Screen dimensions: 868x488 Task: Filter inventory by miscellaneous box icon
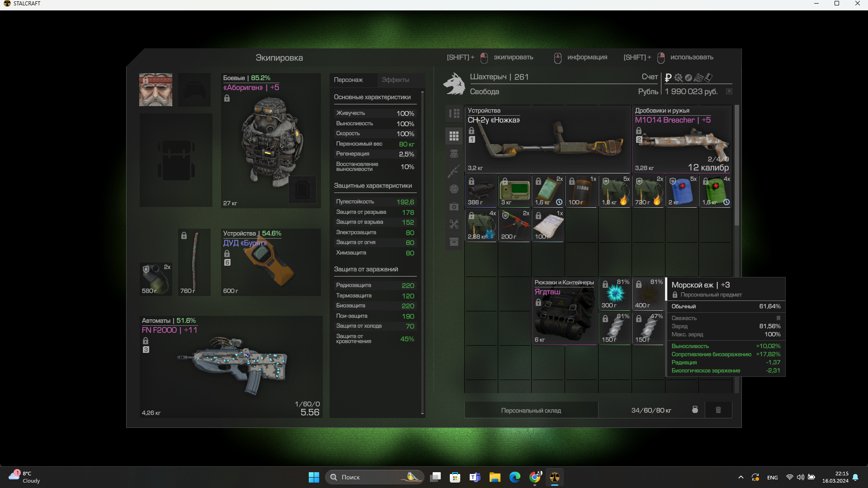(454, 242)
